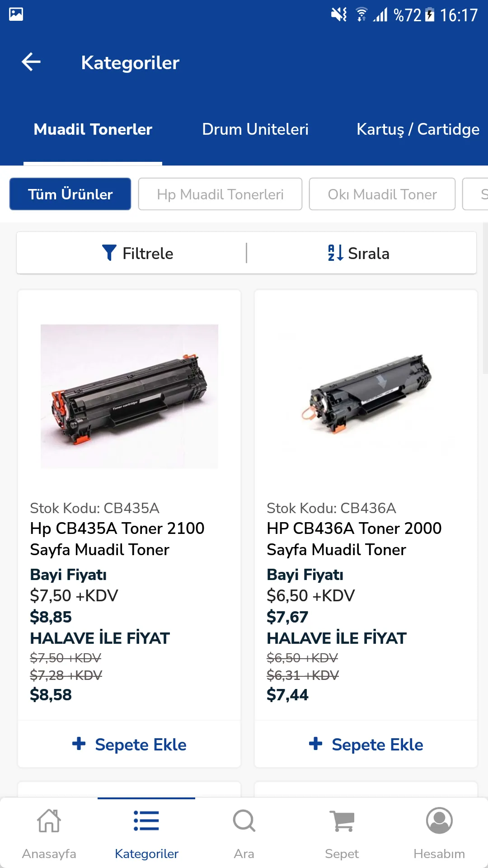Screen dimensions: 488x868
Task: Click the Filtrele funnel icon
Action: pyautogui.click(x=109, y=253)
